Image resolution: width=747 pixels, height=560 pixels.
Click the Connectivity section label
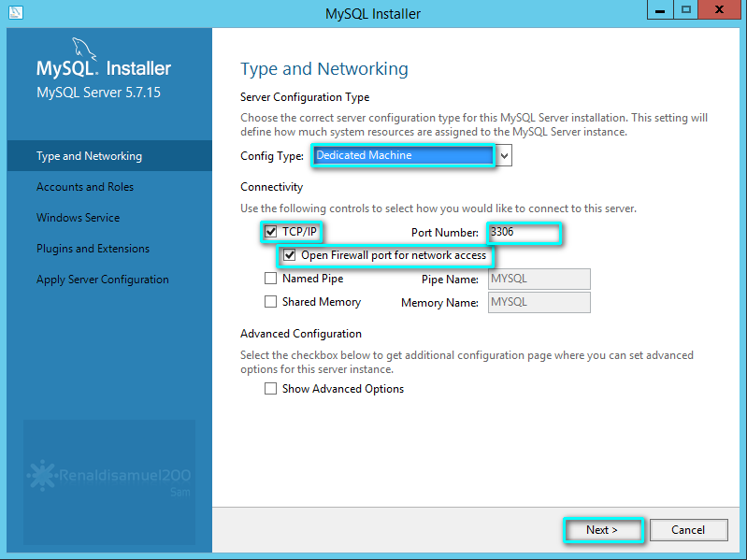coord(271,187)
